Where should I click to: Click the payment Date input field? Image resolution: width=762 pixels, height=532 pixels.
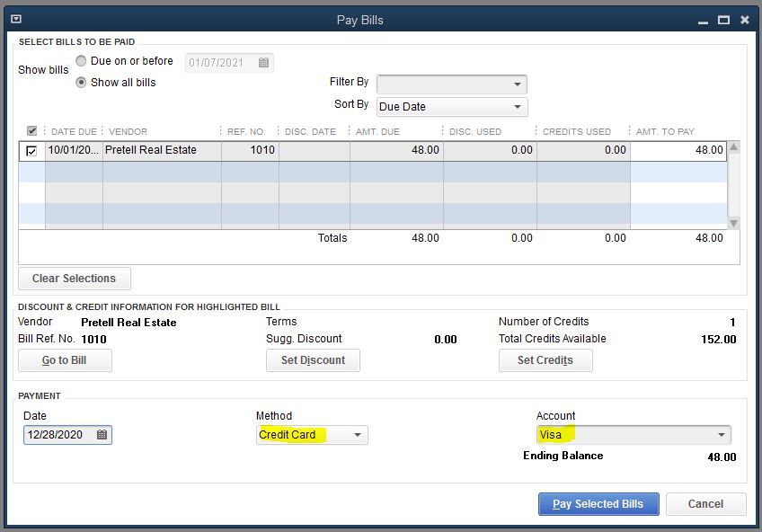[58, 435]
